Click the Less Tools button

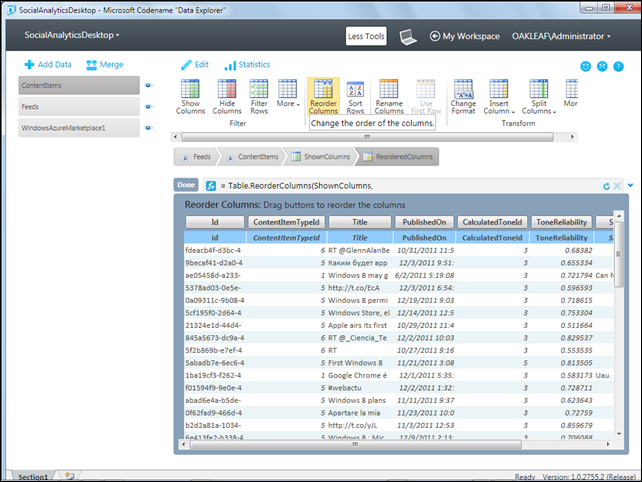coord(366,36)
